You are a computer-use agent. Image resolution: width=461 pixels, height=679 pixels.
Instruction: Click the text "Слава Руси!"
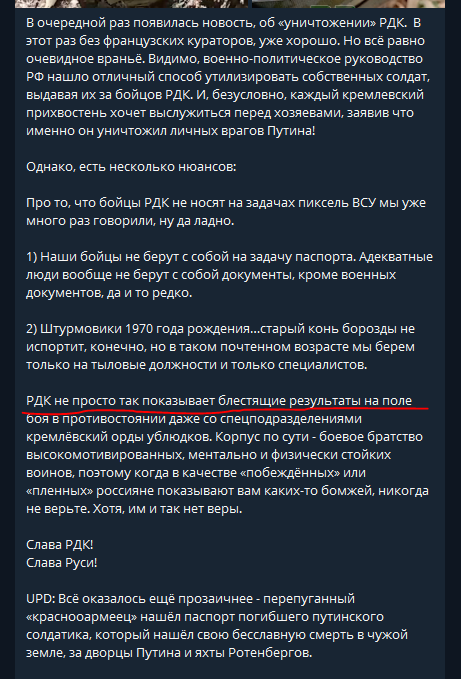[x=61, y=563]
